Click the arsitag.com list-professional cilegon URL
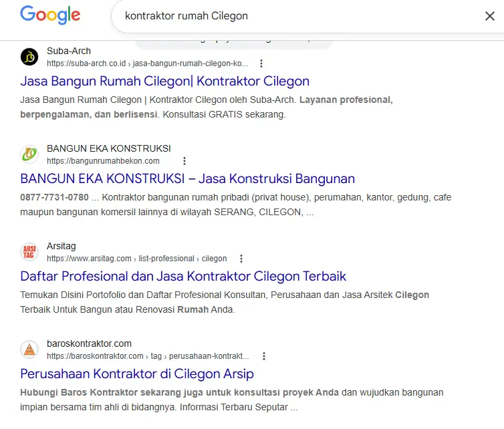The image size is (504, 429). 137,259
